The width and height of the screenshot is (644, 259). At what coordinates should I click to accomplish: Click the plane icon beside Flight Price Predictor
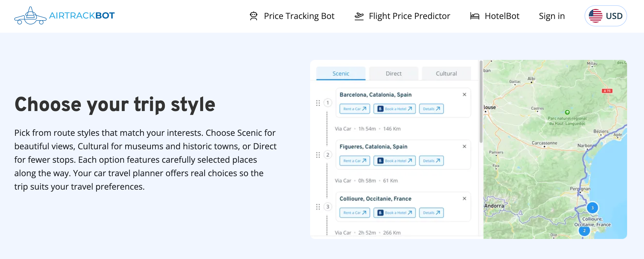point(359,16)
